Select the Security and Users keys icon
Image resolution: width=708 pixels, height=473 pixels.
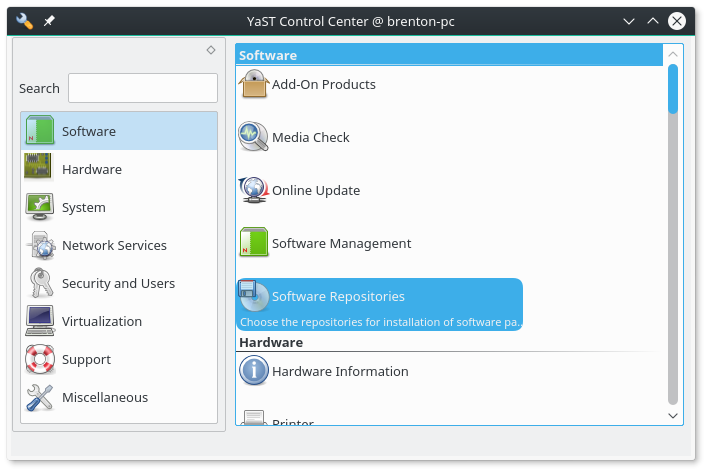(x=41, y=283)
